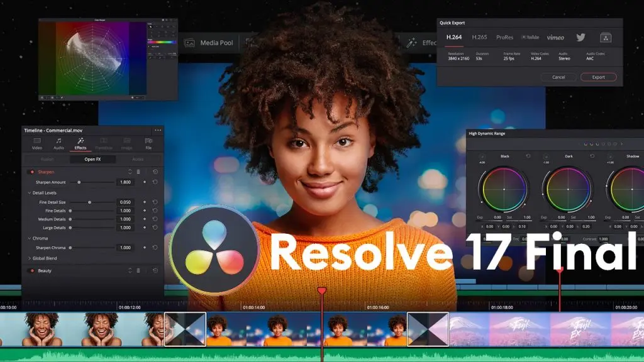Select the H.265 export format tab
Screen dimensions: 644x362
pyautogui.click(x=480, y=37)
